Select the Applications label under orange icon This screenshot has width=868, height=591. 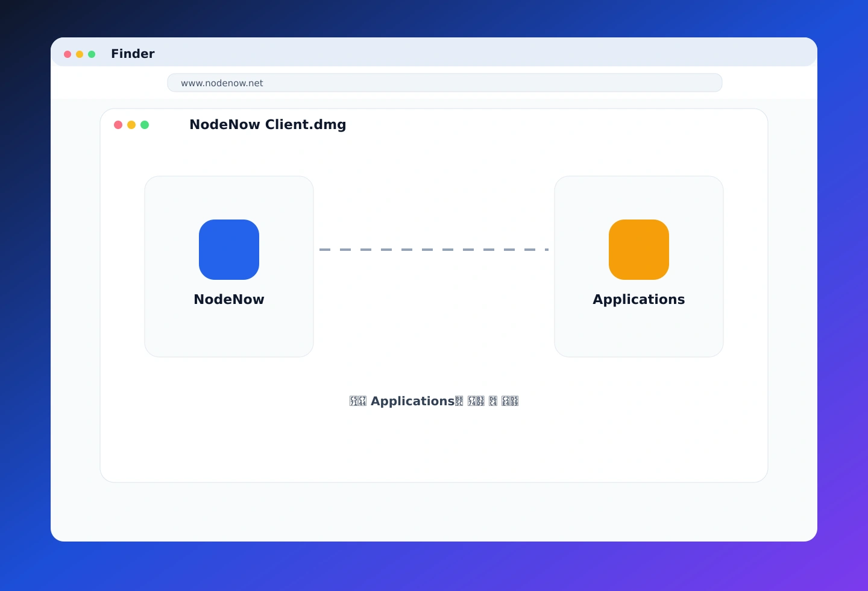click(x=639, y=300)
